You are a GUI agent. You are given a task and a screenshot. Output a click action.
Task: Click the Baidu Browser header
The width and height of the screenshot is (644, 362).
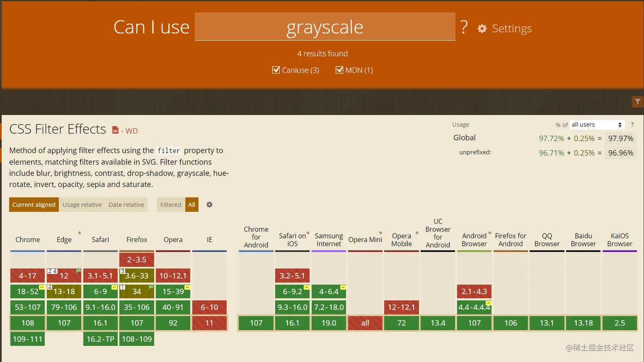coord(584,239)
